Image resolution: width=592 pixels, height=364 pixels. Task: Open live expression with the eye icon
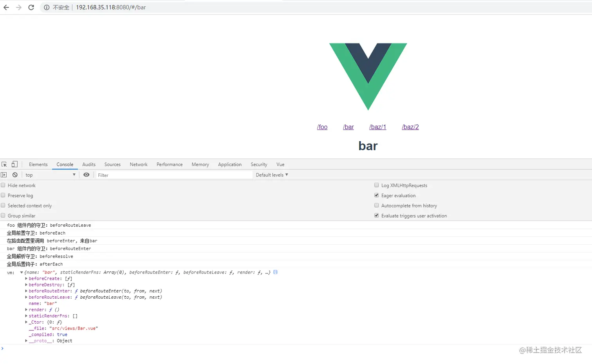point(87,175)
